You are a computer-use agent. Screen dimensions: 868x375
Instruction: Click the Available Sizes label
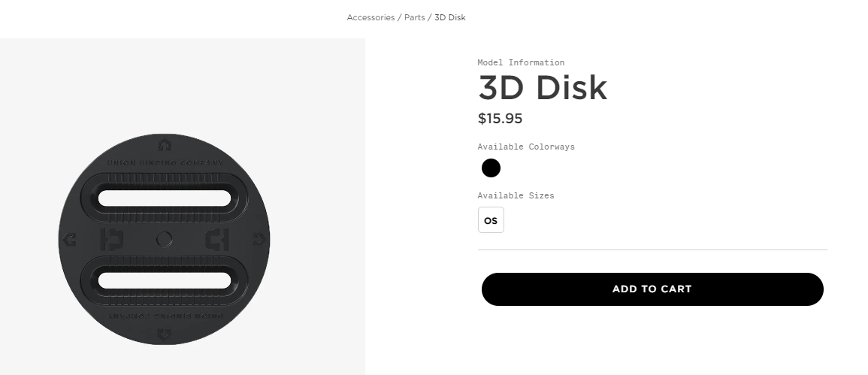pyautogui.click(x=516, y=195)
